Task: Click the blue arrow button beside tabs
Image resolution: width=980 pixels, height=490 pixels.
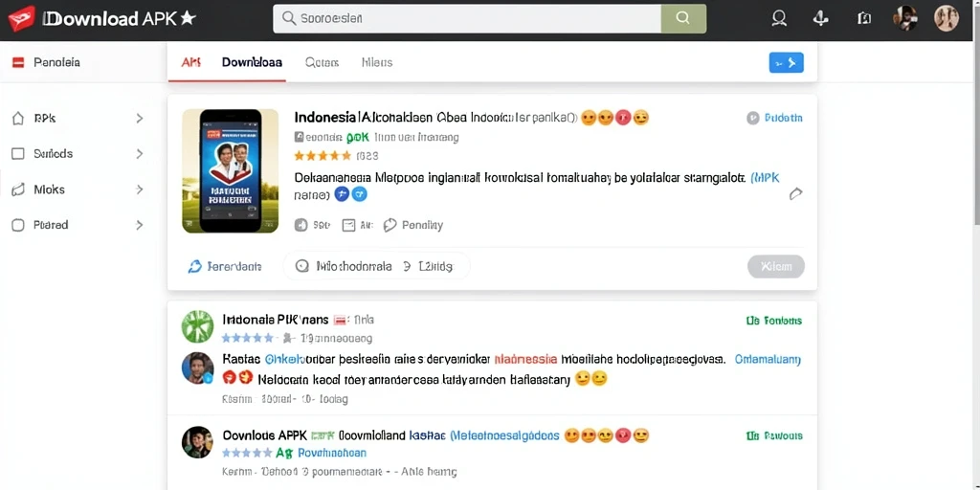Action: coord(787,62)
